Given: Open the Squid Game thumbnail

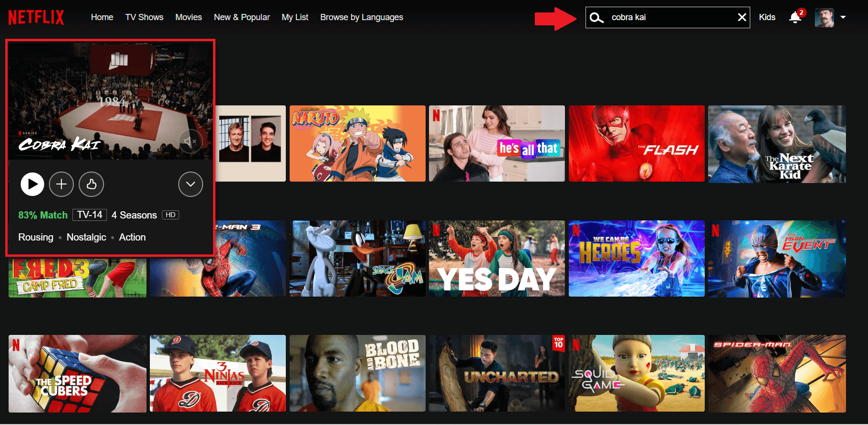Looking at the screenshot, I should (x=637, y=374).
